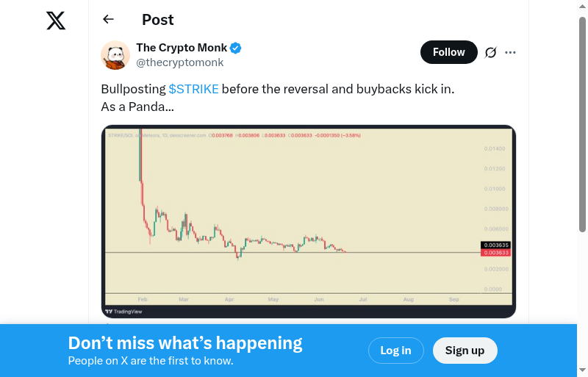The width and height of the screenshot is (588, 377).
Task: Click the blue verified badge
Action: point(236,49)
